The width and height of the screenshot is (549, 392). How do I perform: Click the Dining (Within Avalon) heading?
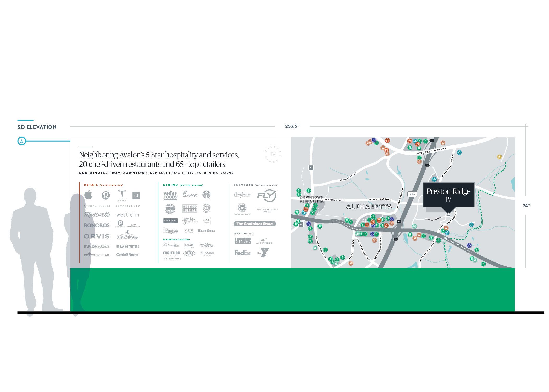click(x=183, y=185)
